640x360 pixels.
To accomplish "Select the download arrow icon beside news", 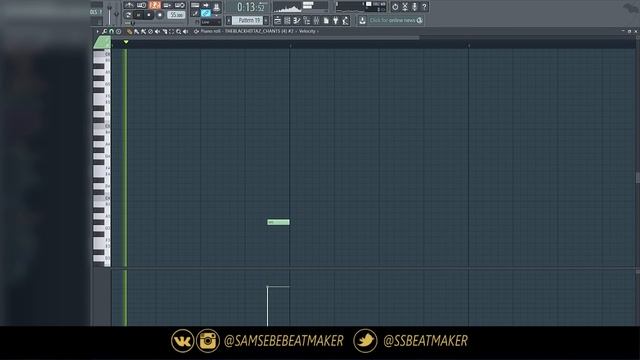I will pyautogui.click(x=362, y=20).
